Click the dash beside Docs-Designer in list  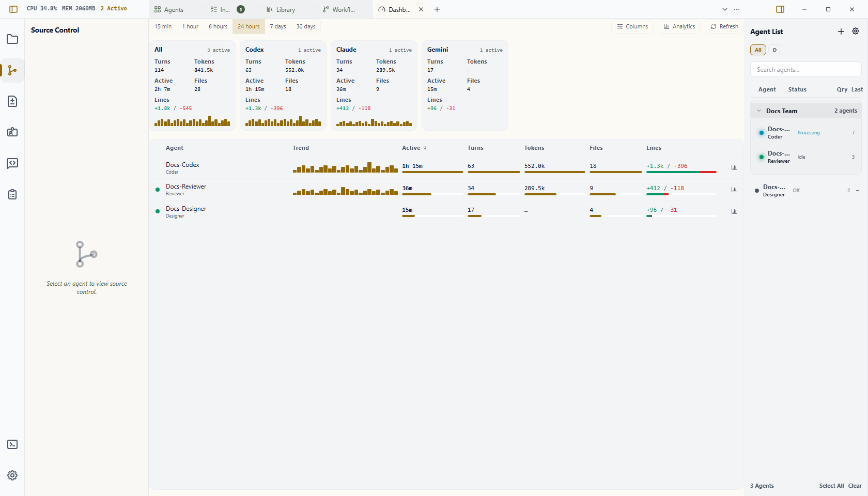pos(857,190)
